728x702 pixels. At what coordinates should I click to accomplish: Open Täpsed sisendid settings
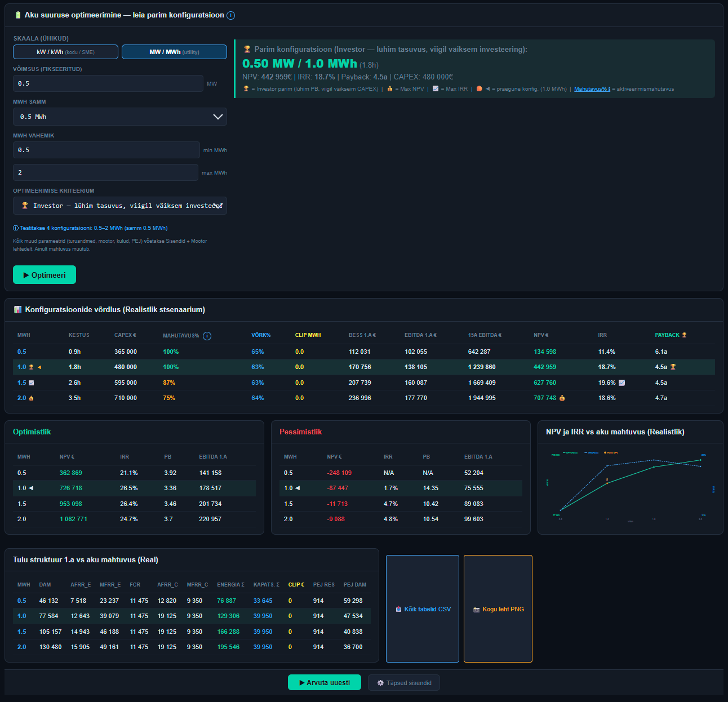pos(404,683)
